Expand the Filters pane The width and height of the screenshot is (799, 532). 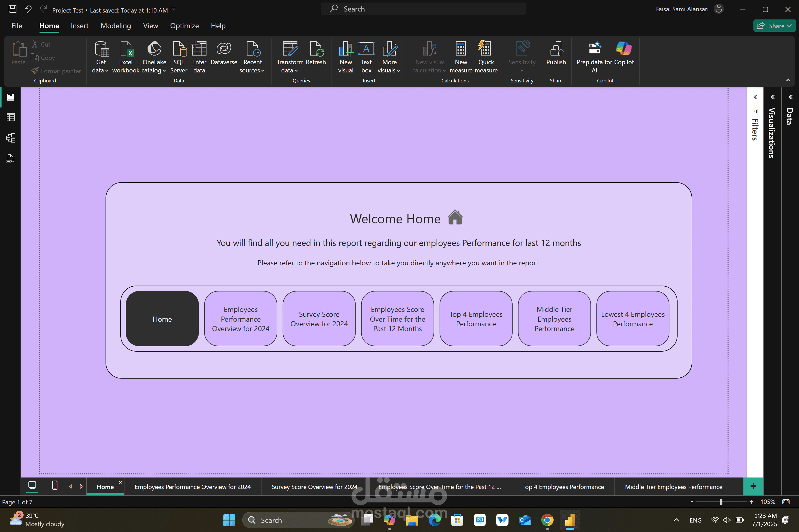tap(755, 97)
